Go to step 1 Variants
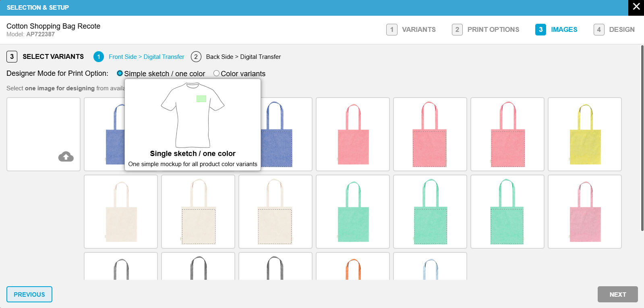 411,29
